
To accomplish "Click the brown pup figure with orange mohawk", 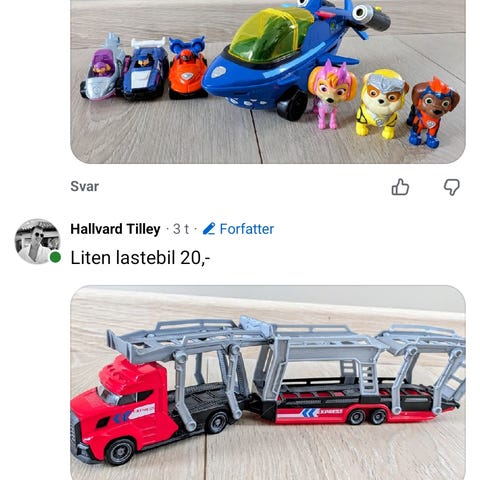I will tap(431, 113).
